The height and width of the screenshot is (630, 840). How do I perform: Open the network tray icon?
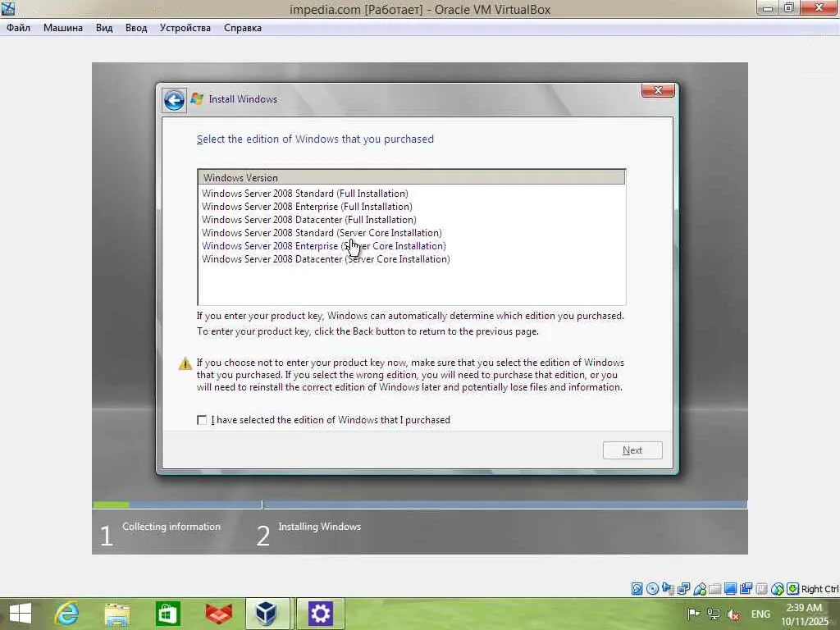(x=713, y=614)
